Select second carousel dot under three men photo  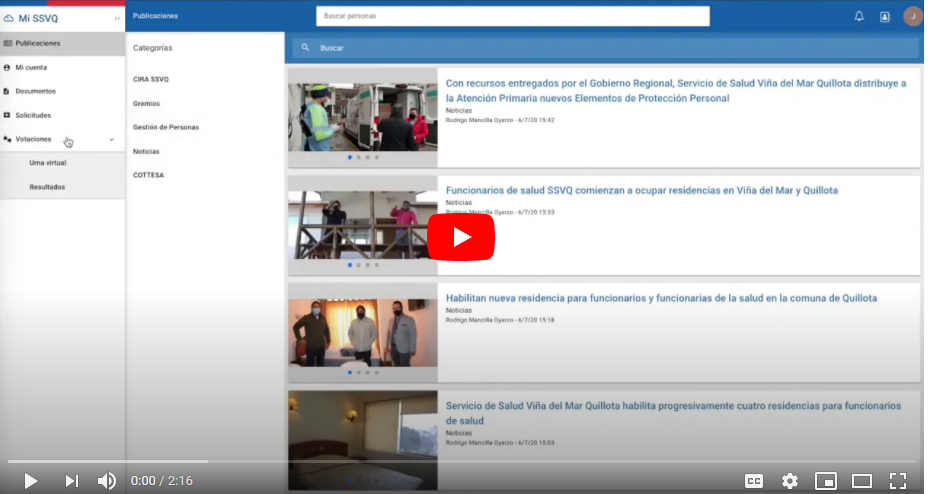pos(359,373)
